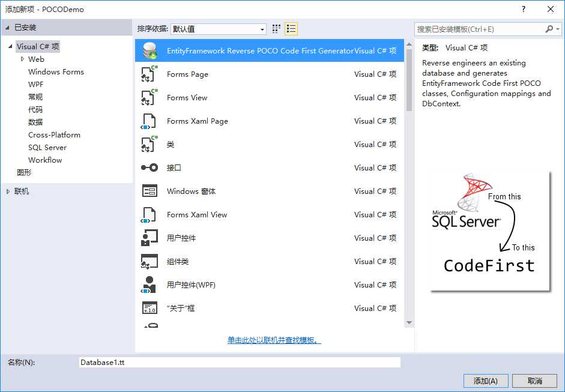Screen dimensions: 565x392
Task: Select the 图形 category
Action: (x=24, y=172)
